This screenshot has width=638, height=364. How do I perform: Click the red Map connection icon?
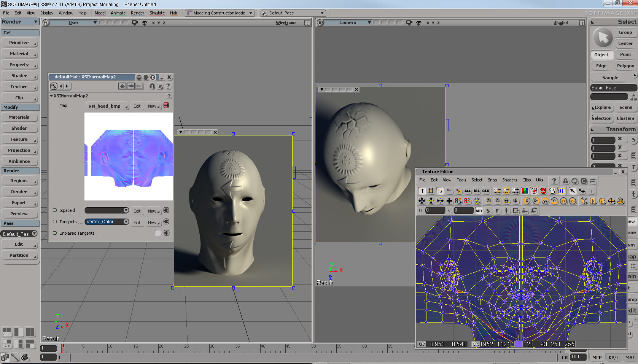pyautogui.click(x=166, y=105)
